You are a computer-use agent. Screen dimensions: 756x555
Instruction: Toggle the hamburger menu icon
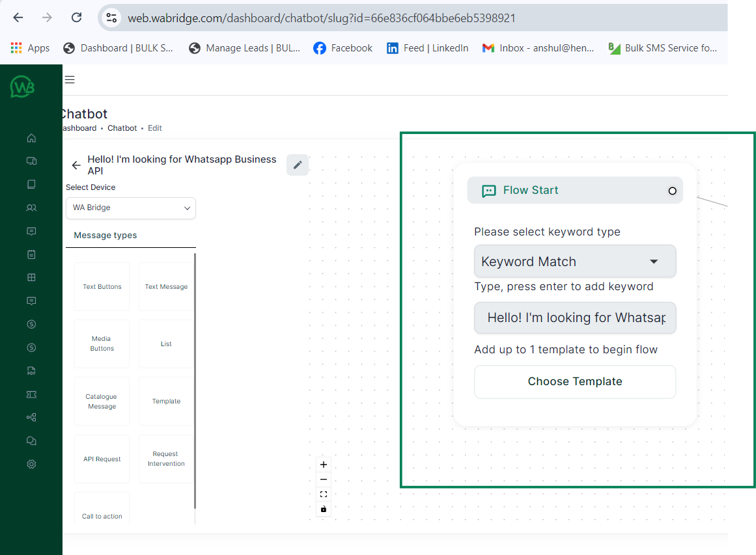click(70, 80)
